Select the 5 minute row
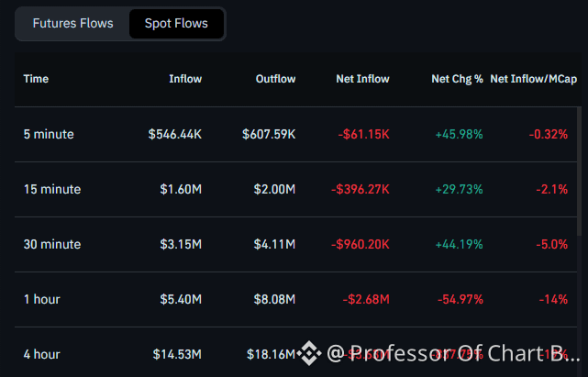588x377 pixels. coord(295,134)
